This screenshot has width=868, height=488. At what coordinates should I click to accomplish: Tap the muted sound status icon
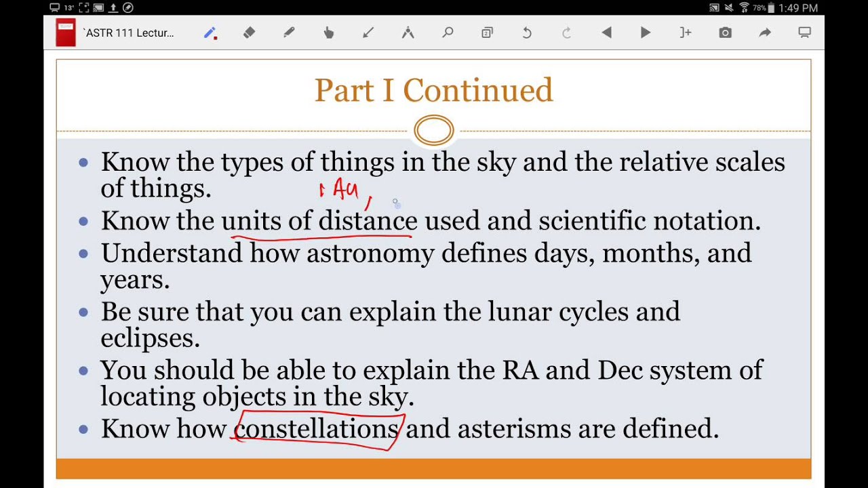click(x=729, y=8)
